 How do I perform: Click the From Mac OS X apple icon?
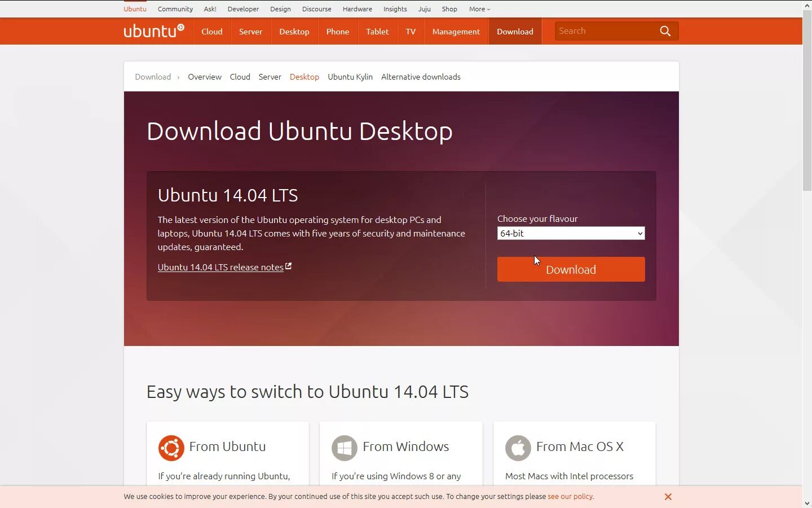[518, 448]
